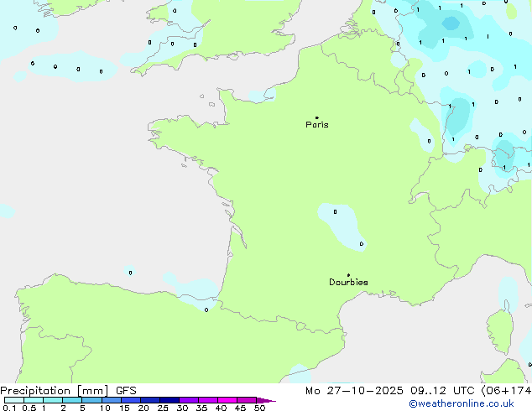Click the '50' legend scale value

pos(259,408)
